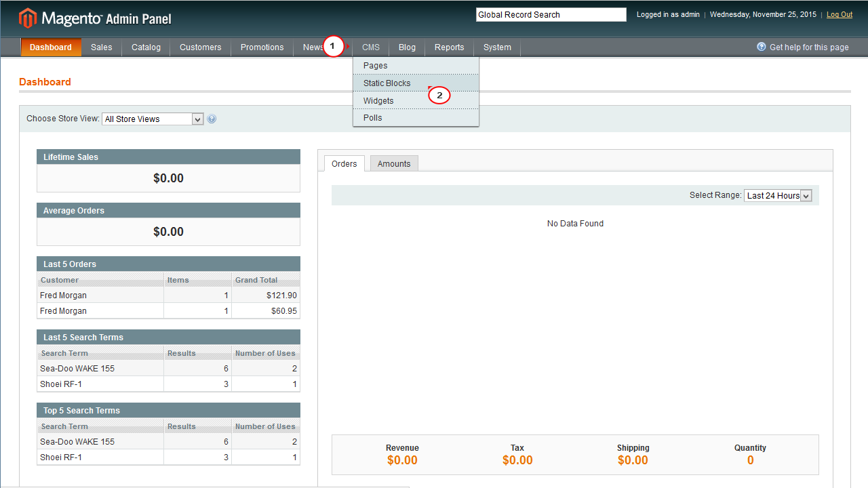868x488 pixels.
Task: Open the Promotions menu
Action: click(x=262, y=47)
